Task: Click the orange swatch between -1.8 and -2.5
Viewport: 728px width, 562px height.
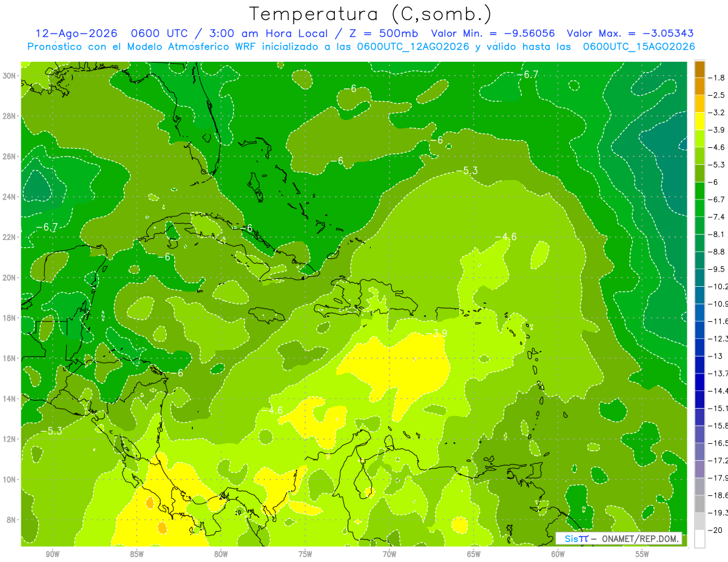Action: (699, 86)
